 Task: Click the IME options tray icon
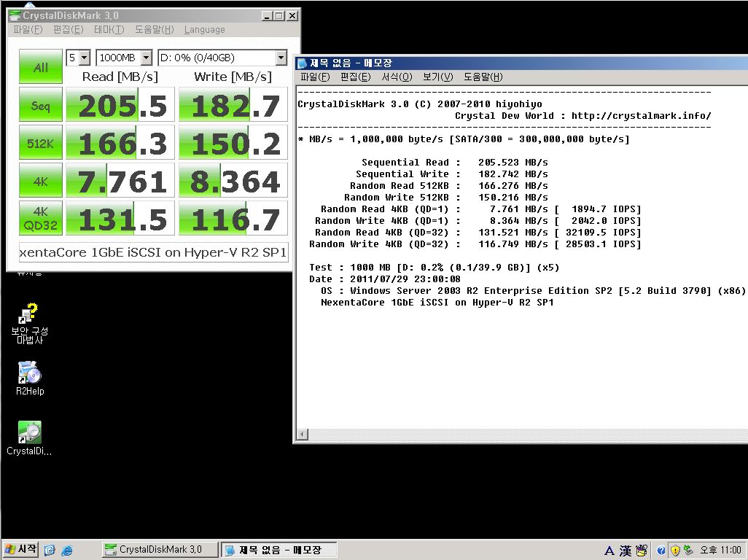642,551
